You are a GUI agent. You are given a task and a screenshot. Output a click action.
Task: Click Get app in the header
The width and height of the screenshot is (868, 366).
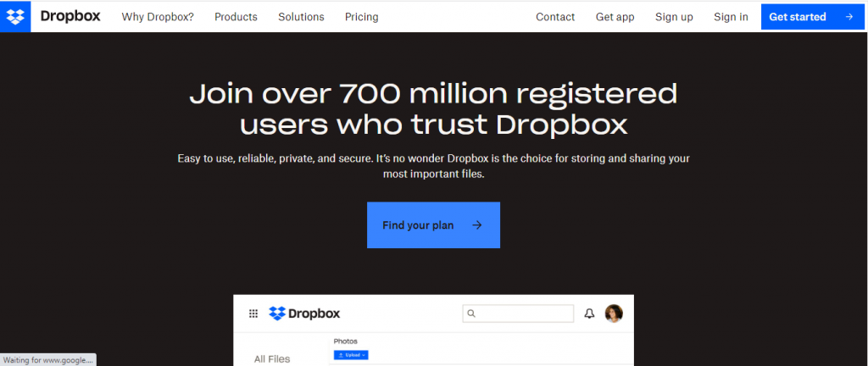pyautogui.click(x=615, y=17)
